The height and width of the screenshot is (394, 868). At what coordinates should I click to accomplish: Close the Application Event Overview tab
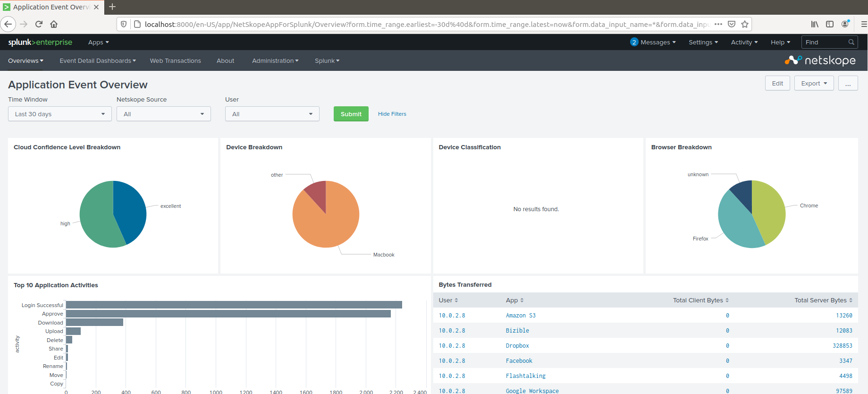[96, 7]
